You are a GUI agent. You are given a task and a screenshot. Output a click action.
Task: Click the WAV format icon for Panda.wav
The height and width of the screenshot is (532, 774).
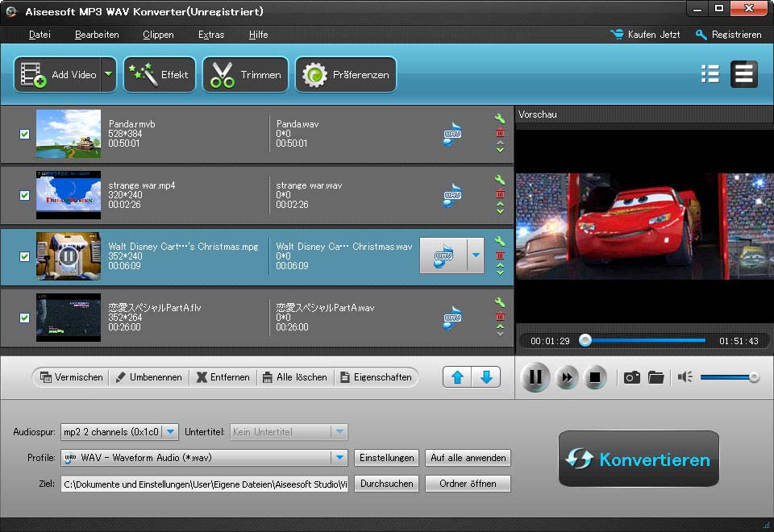tap(451, 135)
